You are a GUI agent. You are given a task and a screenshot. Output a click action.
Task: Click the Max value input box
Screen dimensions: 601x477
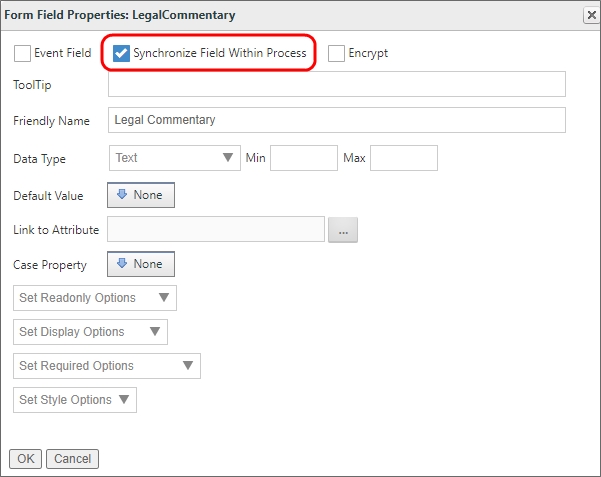tap(404, 158)
